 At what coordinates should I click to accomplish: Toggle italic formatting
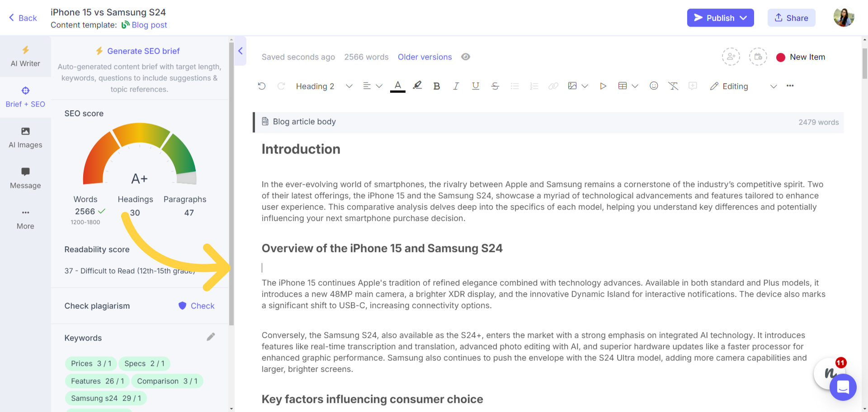[x=456, y=86]
